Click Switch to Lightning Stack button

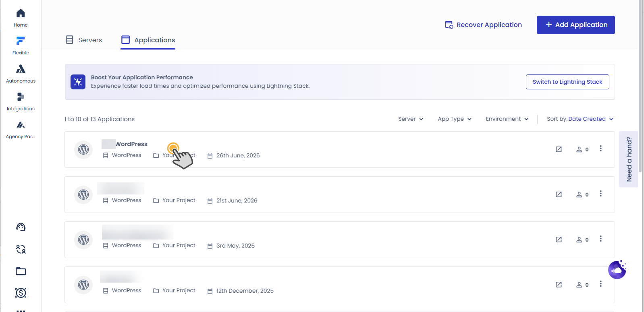[x=567, y=82]
